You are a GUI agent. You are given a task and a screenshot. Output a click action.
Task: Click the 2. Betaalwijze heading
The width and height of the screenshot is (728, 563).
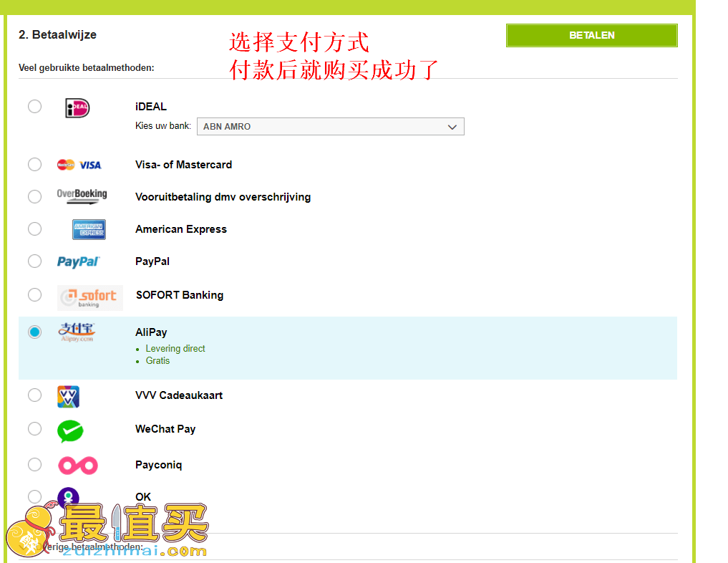[57, 35]
